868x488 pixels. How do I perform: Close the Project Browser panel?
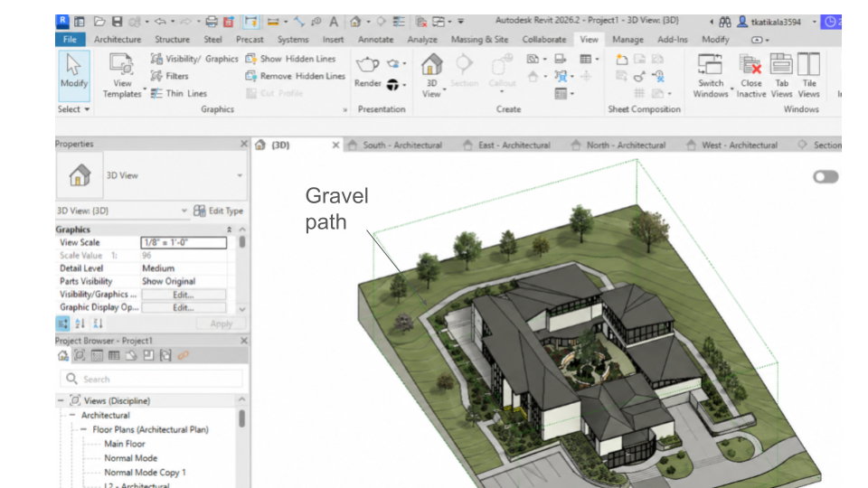pos(243,341)
